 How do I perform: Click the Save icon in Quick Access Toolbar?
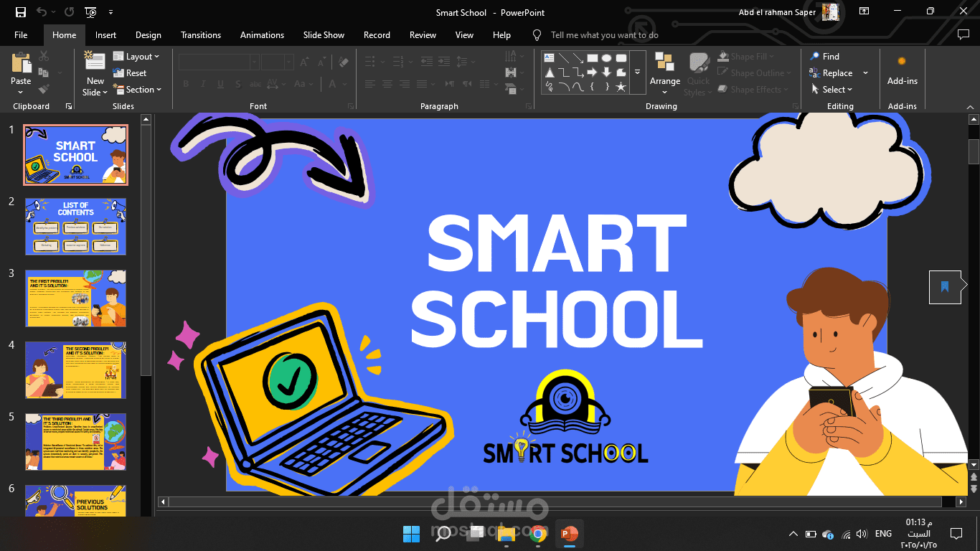21,12
